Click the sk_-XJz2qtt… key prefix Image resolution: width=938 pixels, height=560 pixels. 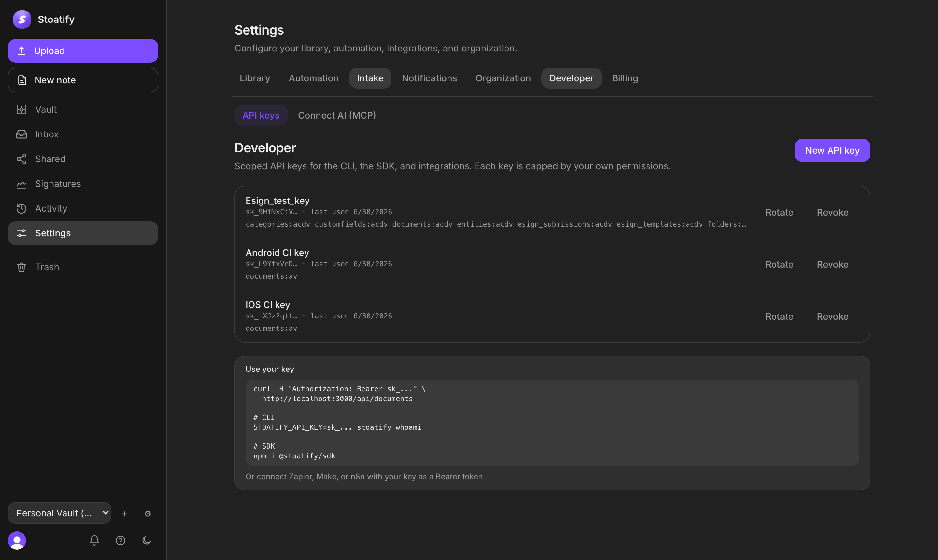click(x=271, y=316)
